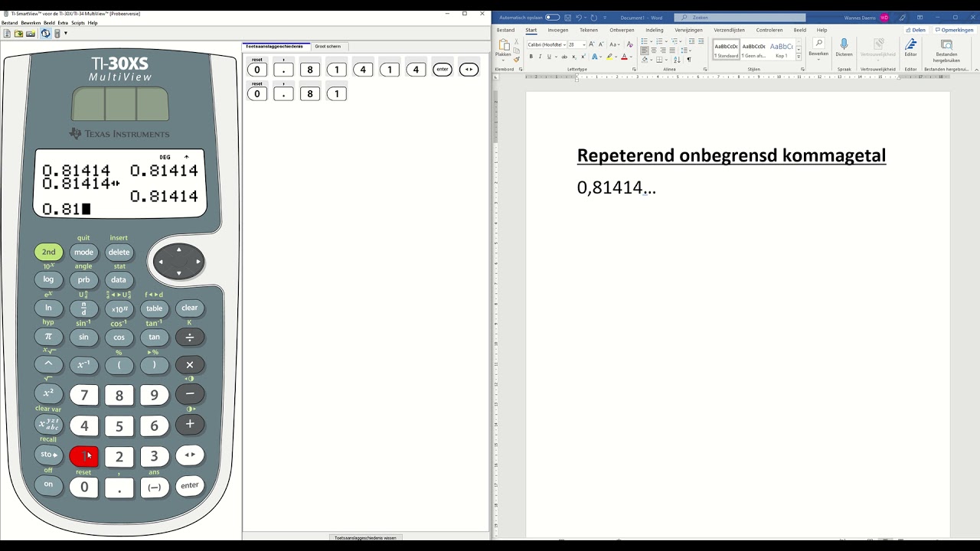Toggle Italic formatting in Word

(540, 57)
